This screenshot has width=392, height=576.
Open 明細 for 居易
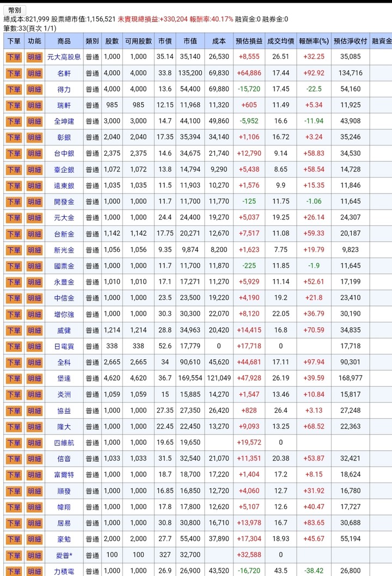coord(34,523)
